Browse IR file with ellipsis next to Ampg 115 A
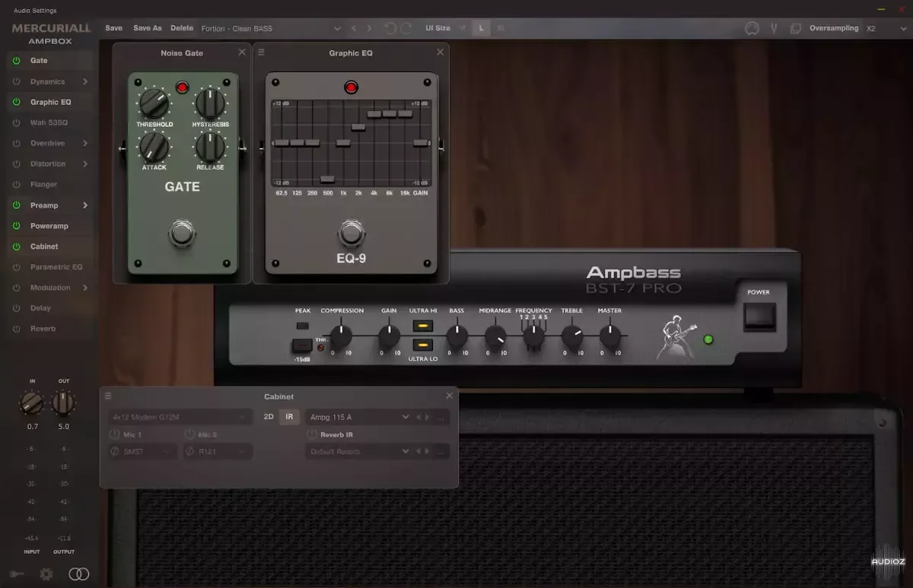913x588 pixels. 441,418
